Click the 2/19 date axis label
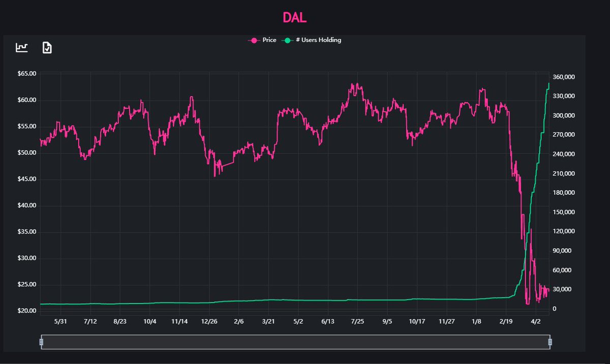Image resolution: width=610 pixels, height=364 pixels. (506, 322)
